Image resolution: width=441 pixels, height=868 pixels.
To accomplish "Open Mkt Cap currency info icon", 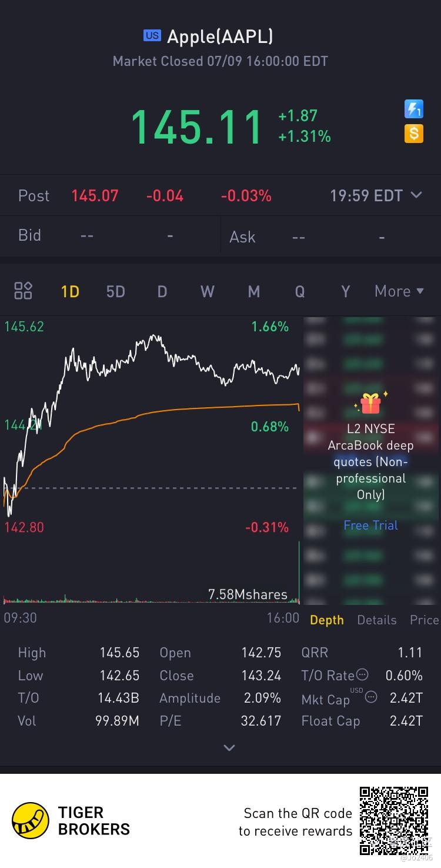I will (x=370, y=698).
